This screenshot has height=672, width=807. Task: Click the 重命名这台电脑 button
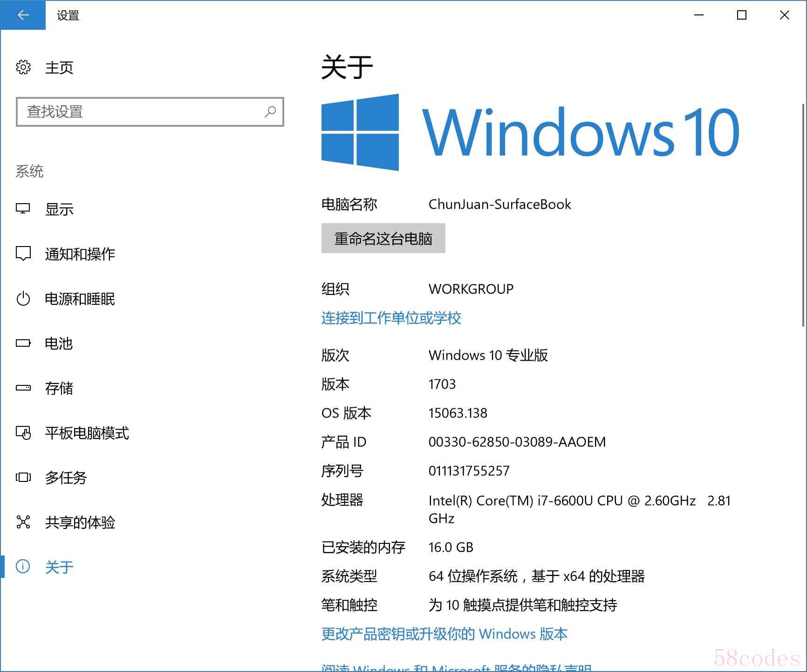point(383,238)
